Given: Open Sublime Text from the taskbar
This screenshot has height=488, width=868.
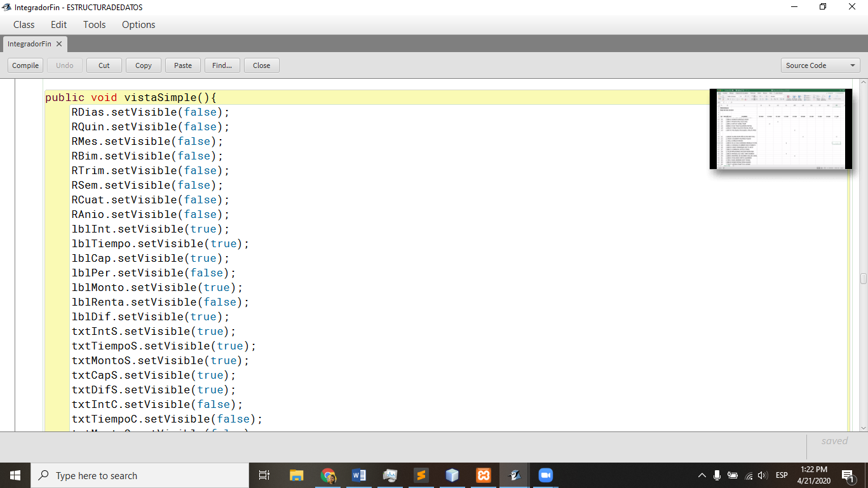Looking at the screenshot, I should tap(421, 475).
